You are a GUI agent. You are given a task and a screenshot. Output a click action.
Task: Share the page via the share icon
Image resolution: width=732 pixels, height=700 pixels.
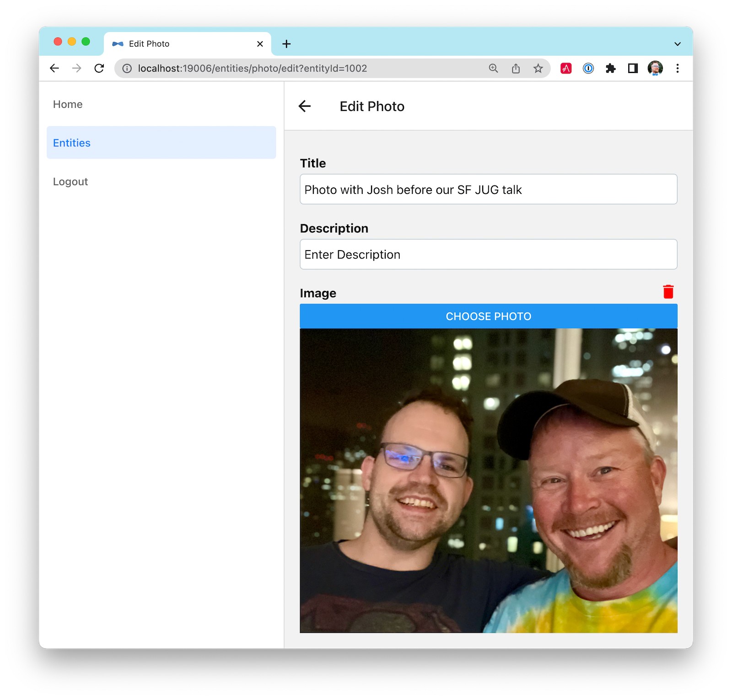tap(516, 69)
